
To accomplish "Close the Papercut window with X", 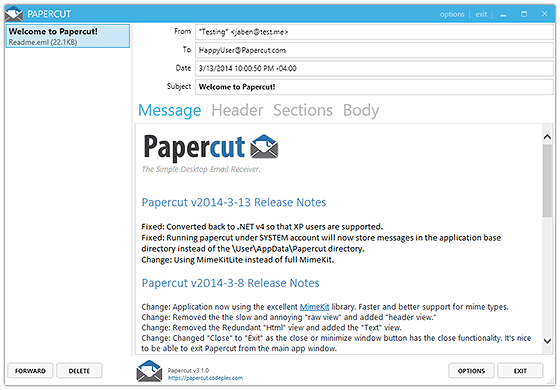I will (544, 14).
